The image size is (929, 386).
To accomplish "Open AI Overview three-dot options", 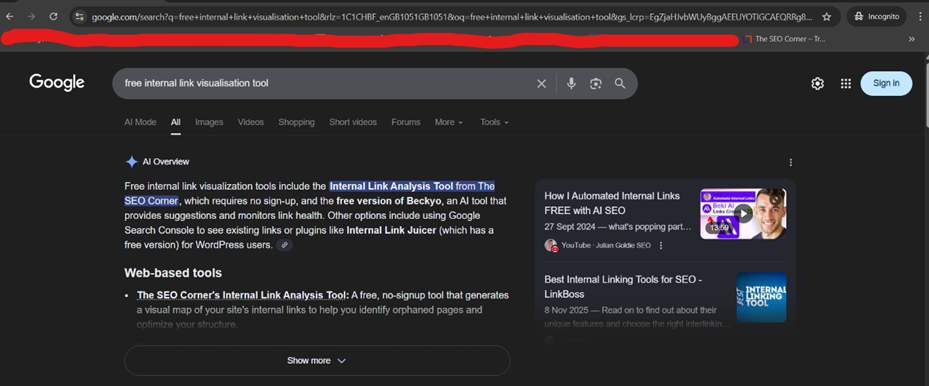I will click(790, 162).
